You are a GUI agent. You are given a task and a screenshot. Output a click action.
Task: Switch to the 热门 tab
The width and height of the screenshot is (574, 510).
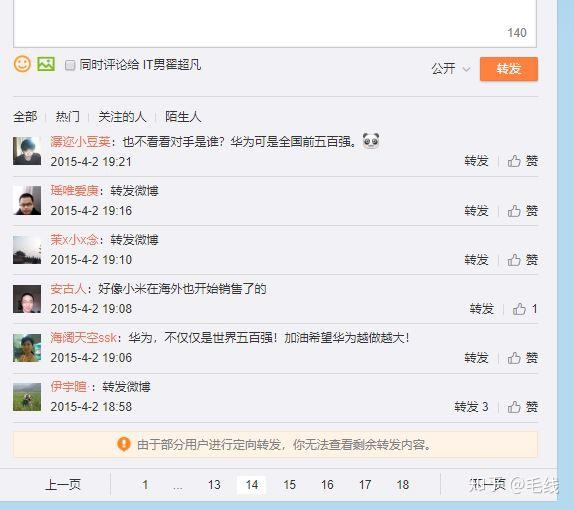coord(67,116)
